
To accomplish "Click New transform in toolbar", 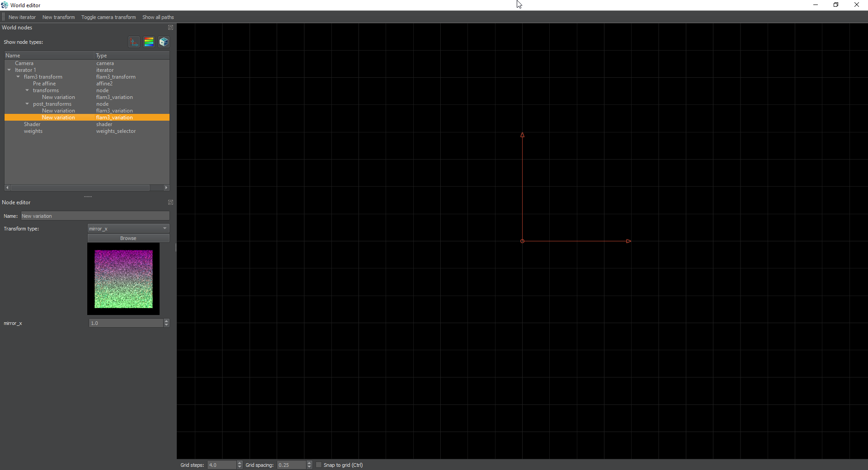I will 59,17.
